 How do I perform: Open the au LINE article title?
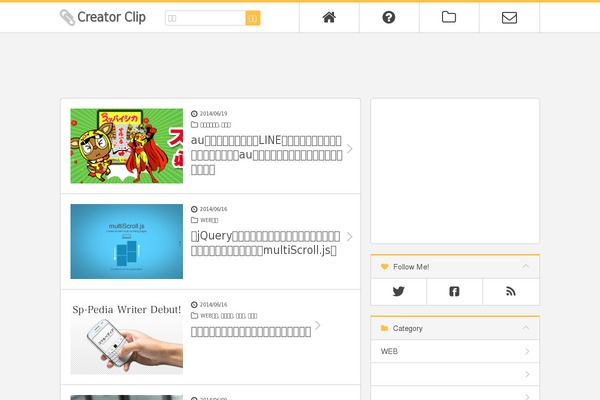[267, 155]
